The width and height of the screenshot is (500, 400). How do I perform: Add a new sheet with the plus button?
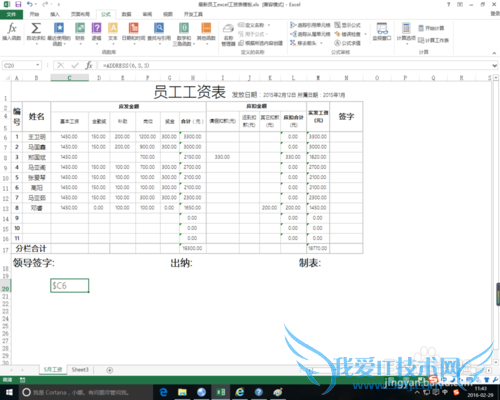[109, 370]
